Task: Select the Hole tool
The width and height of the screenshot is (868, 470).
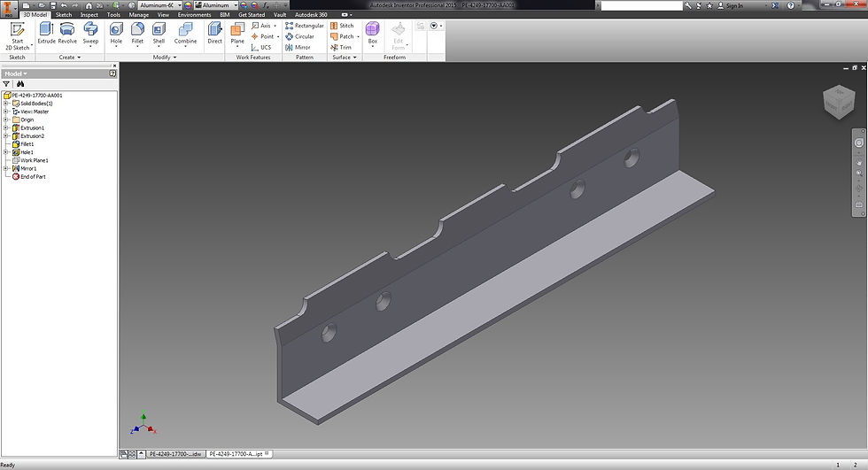Action: tap(116, 35)
